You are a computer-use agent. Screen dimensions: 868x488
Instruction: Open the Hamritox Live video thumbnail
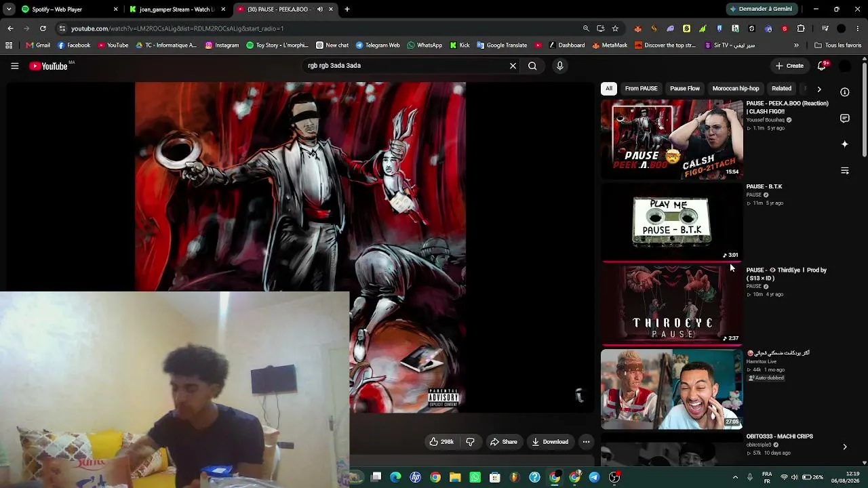coord(672,388)
